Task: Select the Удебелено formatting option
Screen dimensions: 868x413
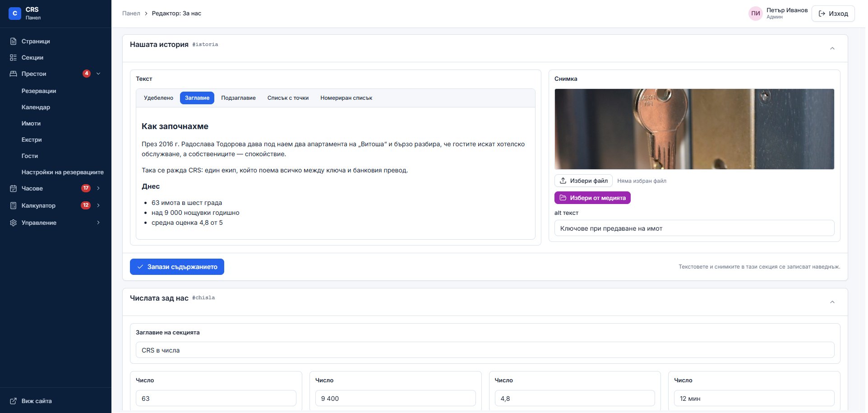Action: (158, 98)
